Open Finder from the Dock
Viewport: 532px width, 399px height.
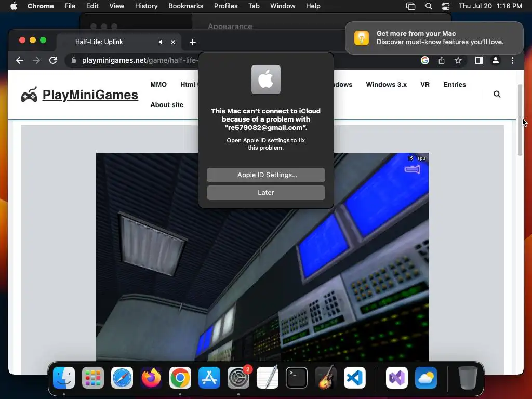(64, 378)
